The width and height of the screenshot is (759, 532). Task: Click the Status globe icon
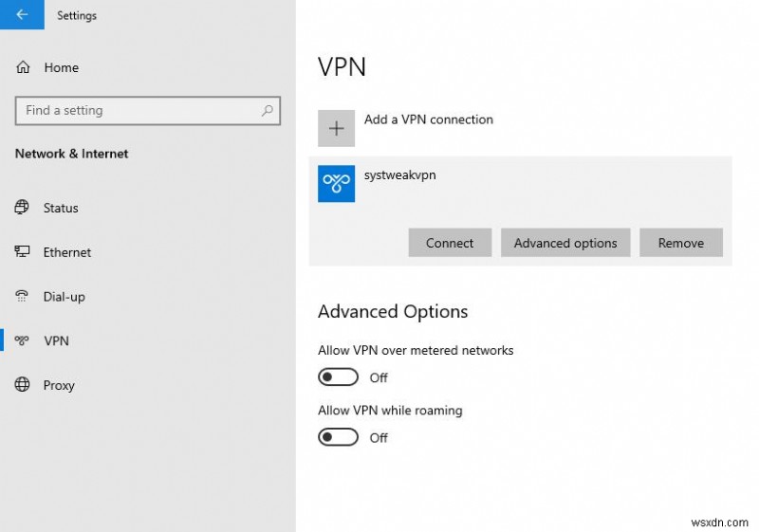tap(23, 208)
